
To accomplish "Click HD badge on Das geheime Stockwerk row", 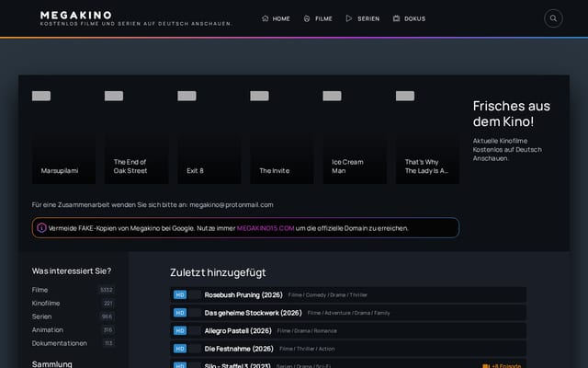I will coord(180,313).
